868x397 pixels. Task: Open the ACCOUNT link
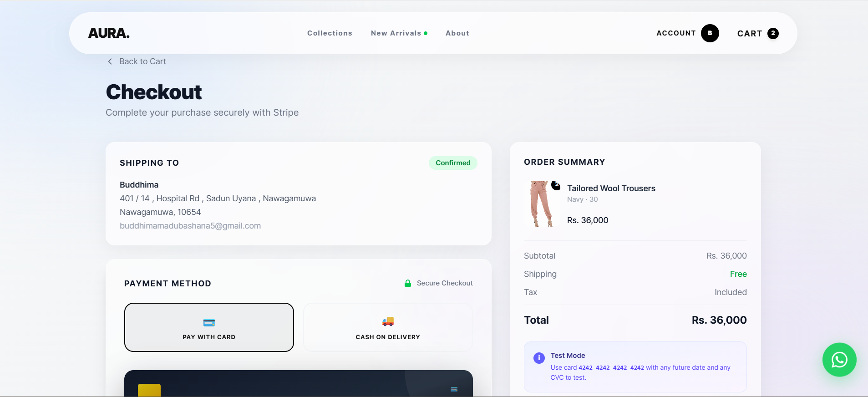pos(676,33)
